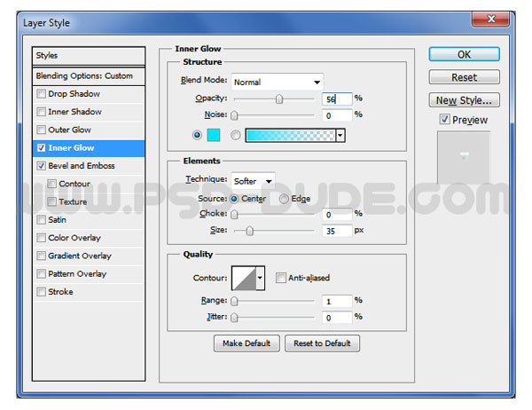This screenshot has height=410, width=532.
Task: Click the Range value field
Action: [337, 302]
